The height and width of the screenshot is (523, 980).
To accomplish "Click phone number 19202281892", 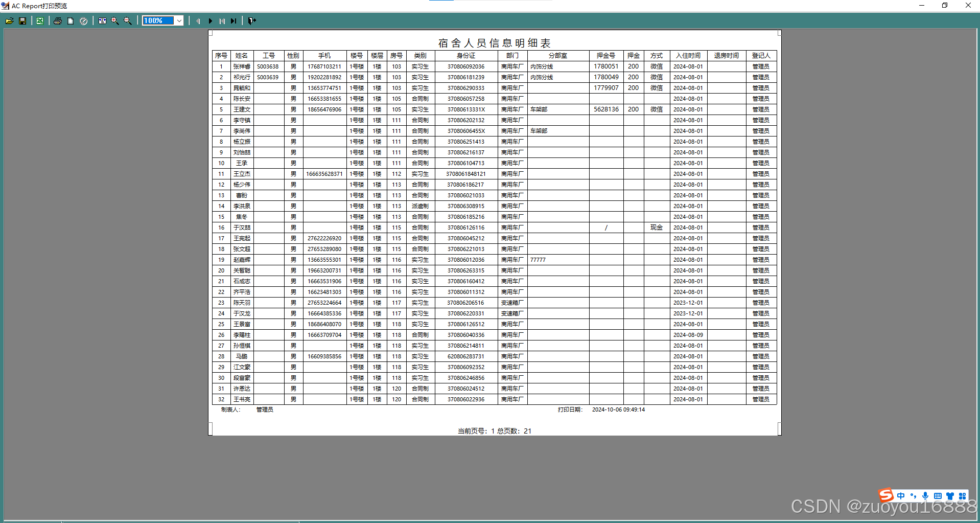I will [x=324, y=77].
